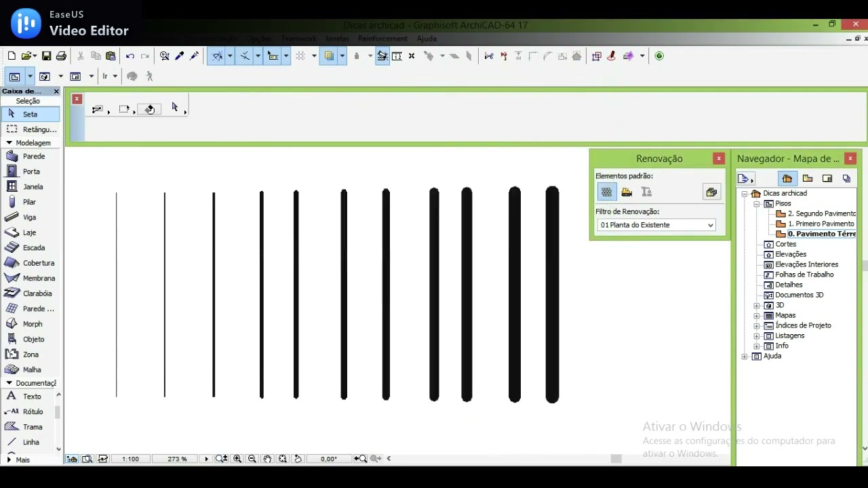The image size is (868, 488).
Task: Collapse the Pisos tree node
Action: click(x=757, y=203)
